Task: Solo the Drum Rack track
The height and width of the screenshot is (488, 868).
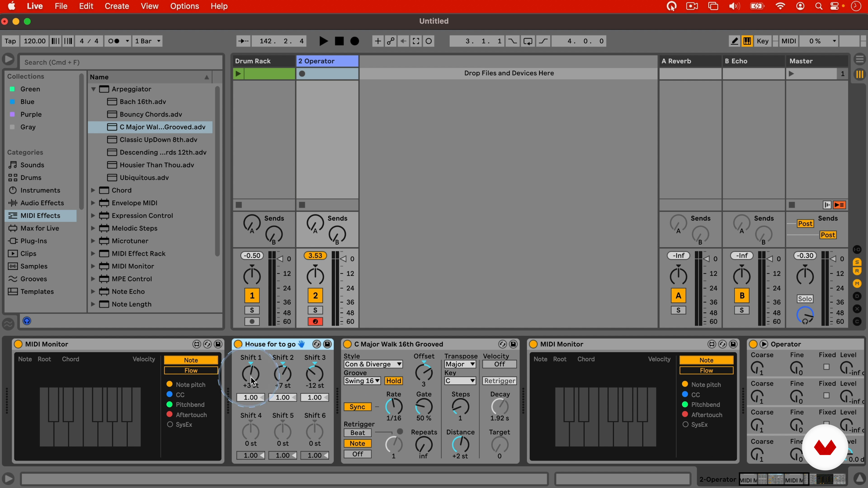Action: 252,310
